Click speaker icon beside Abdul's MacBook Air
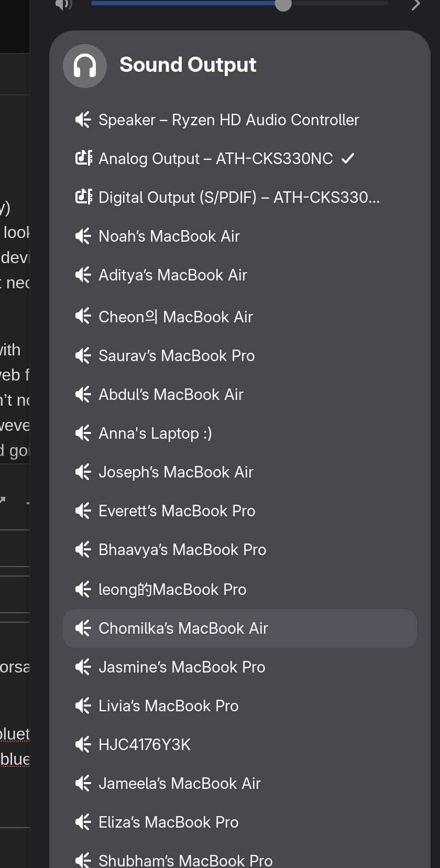 pyautogui.click(x=83, y=395)
